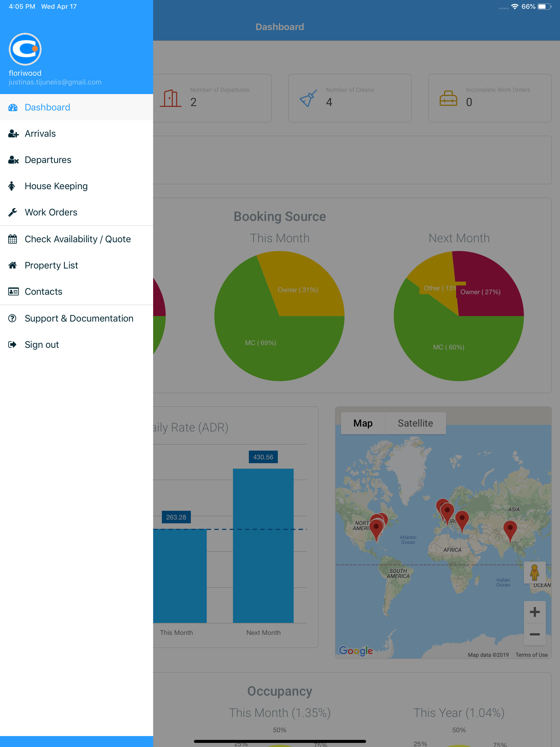Tap the Google logo on map
The image size is (560, 747).
click(x=356, y=650)
